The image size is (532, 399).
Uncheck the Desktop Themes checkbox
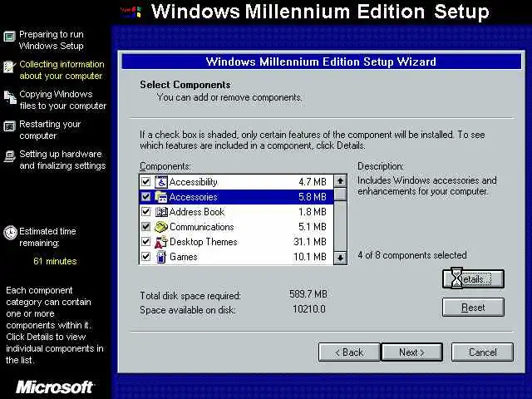pyautogui.click(x=146, y=242)
